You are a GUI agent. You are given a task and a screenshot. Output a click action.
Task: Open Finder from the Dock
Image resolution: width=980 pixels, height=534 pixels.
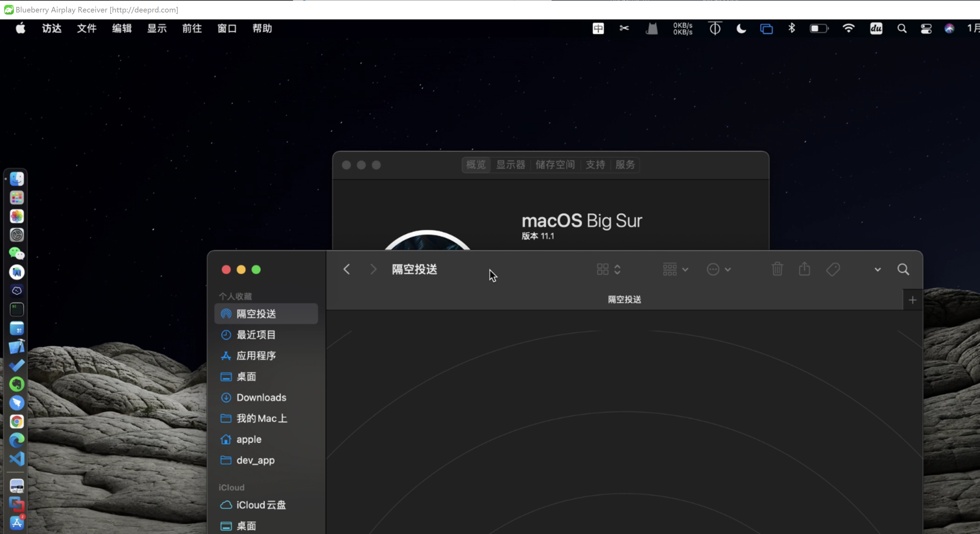[17, 178]
